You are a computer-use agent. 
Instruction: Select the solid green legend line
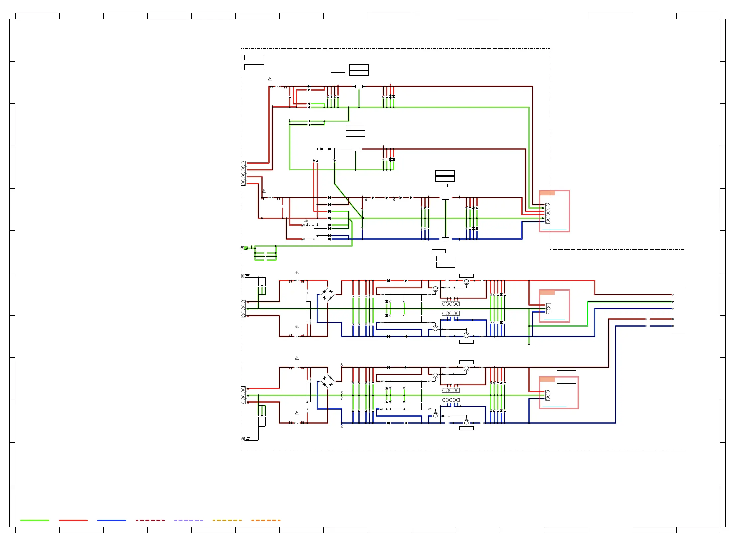click(35, 520)
